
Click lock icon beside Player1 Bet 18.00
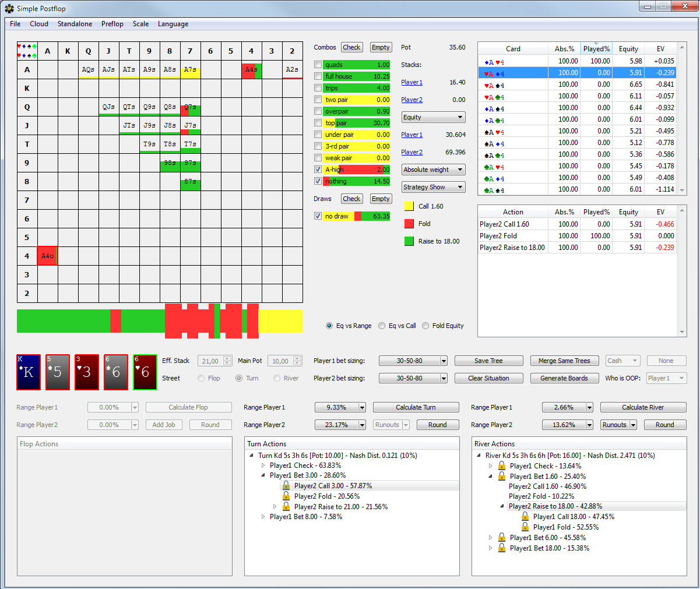point(501,548)
